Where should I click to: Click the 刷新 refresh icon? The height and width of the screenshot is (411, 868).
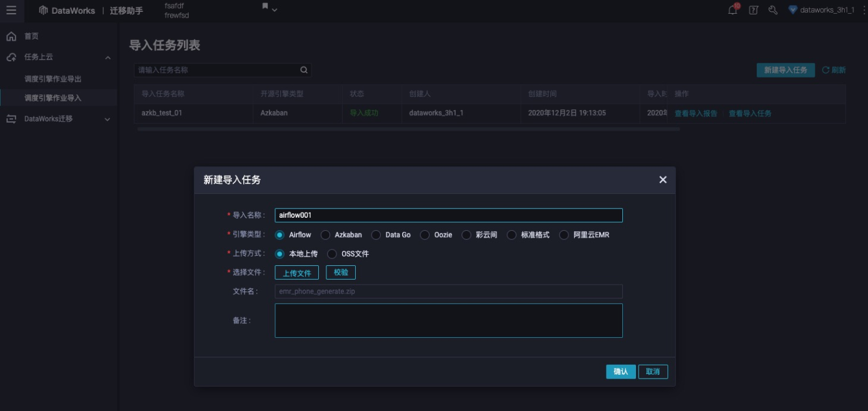(825, 70)
